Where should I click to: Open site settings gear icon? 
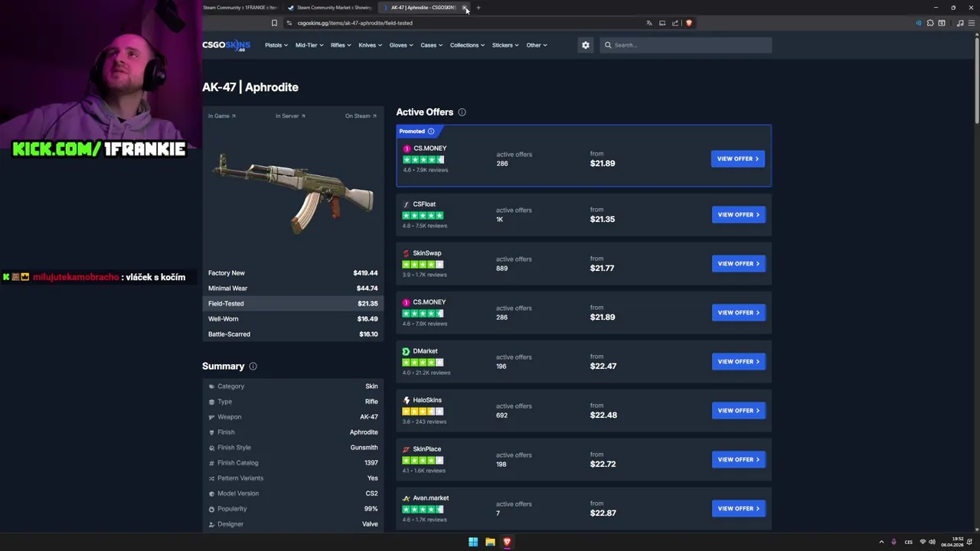(x=586, y=45)
